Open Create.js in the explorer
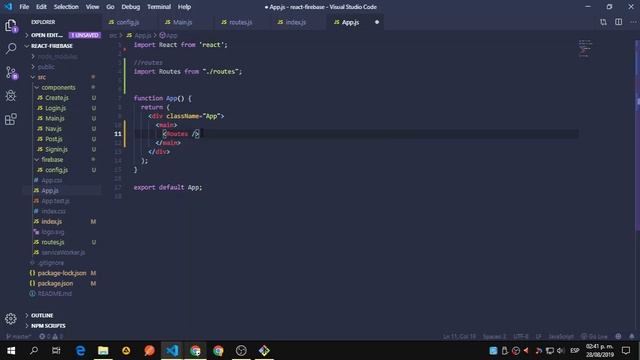This screenshot has width=640, height=360. [62, 98]
